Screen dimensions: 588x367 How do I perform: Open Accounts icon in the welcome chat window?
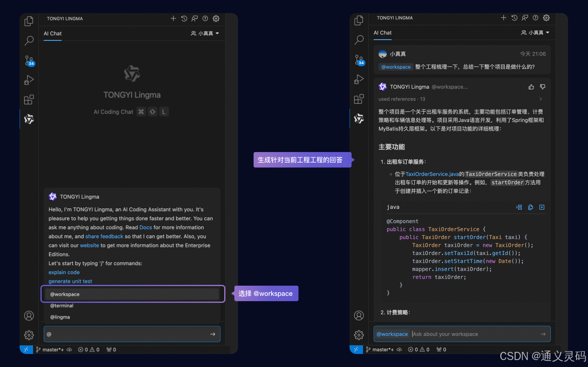(x=29, y=316)
